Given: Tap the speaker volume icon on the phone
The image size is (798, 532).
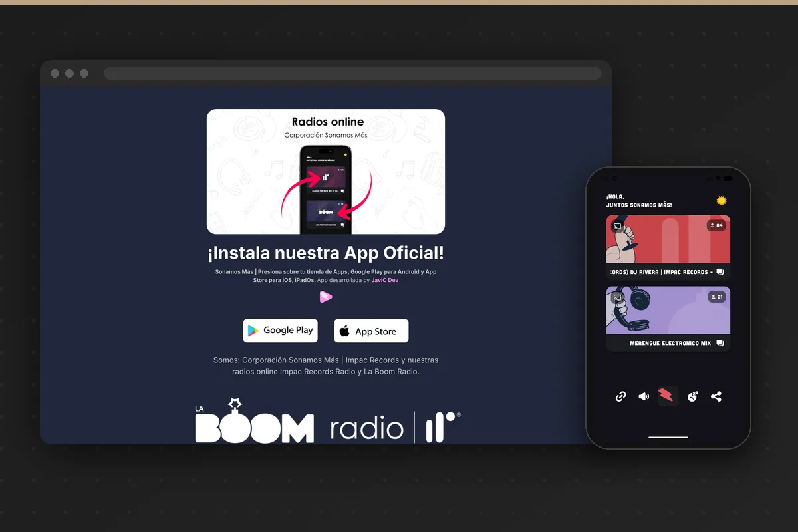Looking at the screenshot, I should pos(644,396).
